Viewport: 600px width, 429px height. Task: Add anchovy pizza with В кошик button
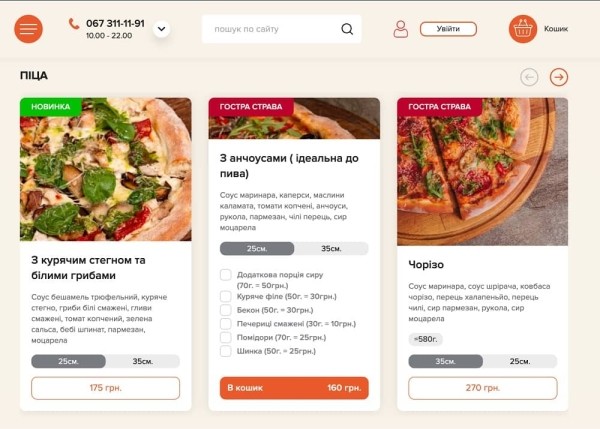point(294,388)
